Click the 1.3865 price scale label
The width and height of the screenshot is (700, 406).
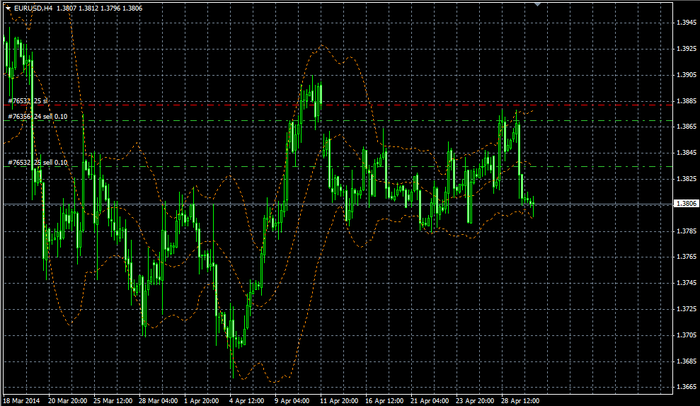686,126
